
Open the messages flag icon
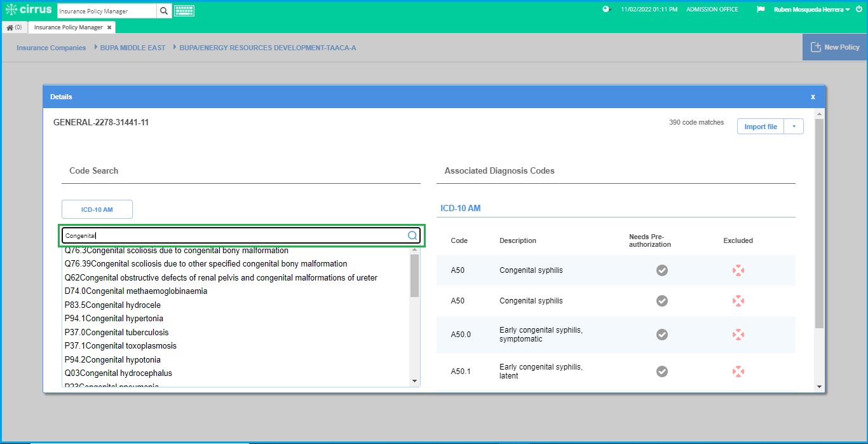[x=760, y=10]
